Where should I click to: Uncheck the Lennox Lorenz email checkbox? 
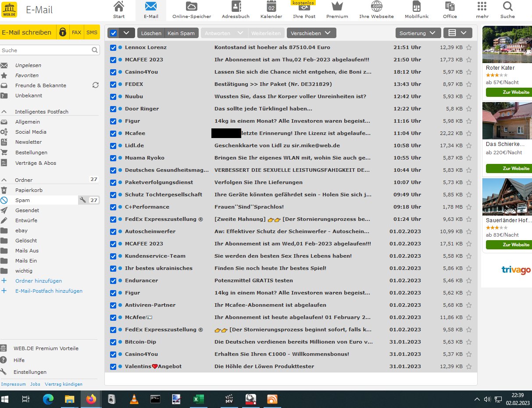tap(113, 47)
